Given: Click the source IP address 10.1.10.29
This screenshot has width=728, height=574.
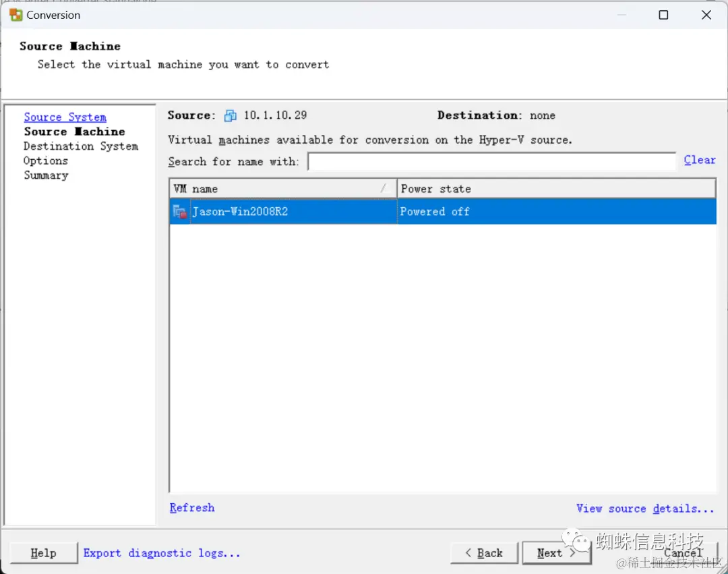Looking at the screenshot, I should coord(275,115).
